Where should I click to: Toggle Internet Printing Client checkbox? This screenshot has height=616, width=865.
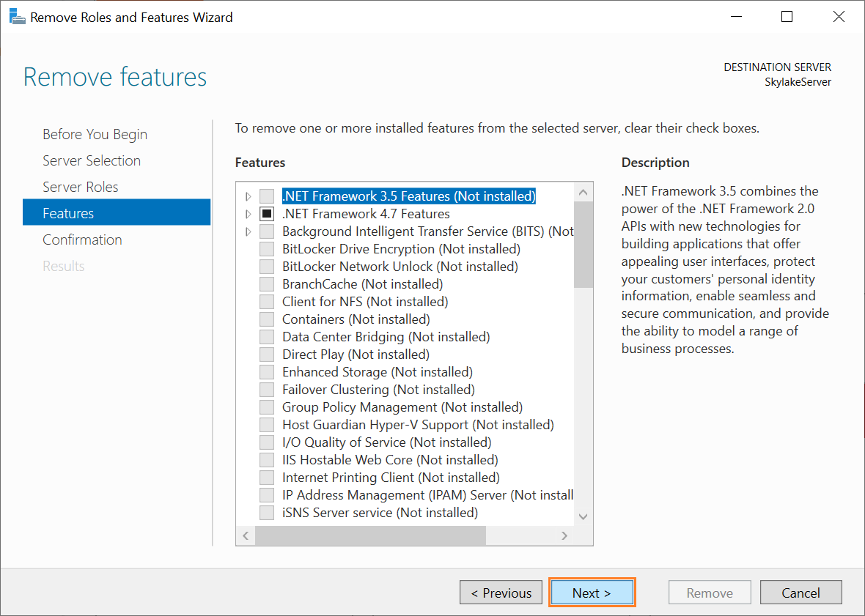click(x=267, y=478)
